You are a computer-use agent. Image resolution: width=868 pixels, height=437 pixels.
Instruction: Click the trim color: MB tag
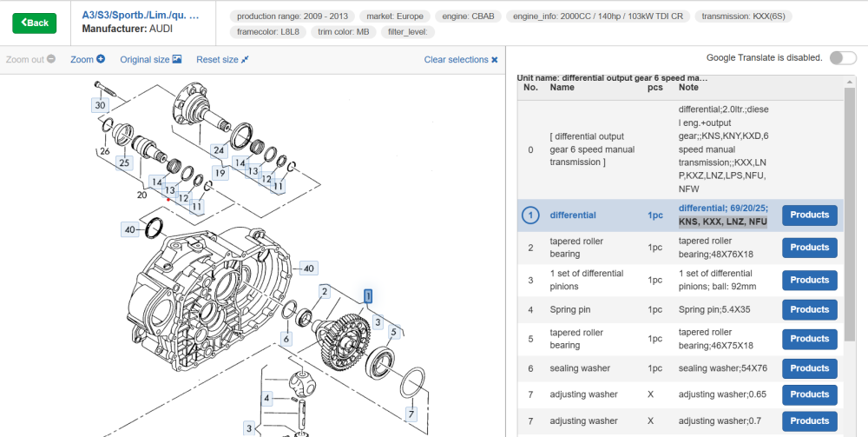click(x=343, y=31)
